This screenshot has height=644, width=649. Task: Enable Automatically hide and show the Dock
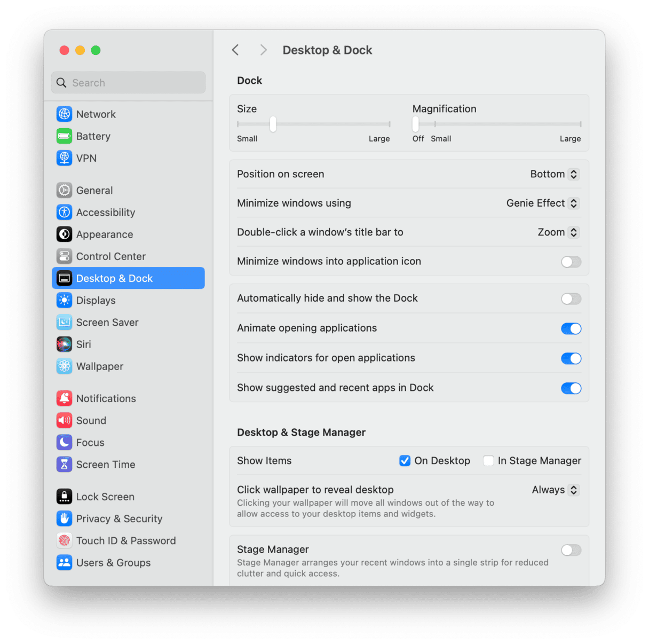coord(571,299)
